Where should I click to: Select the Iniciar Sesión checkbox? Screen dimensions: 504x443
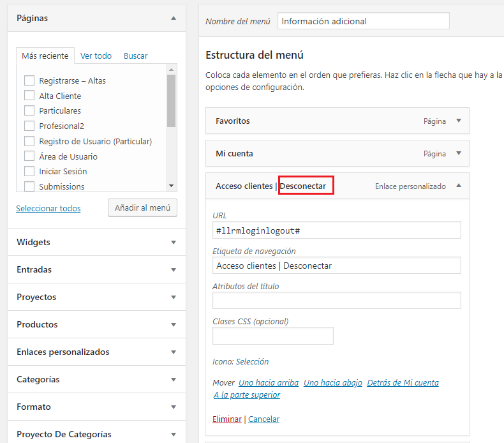[x=29, y=171]
